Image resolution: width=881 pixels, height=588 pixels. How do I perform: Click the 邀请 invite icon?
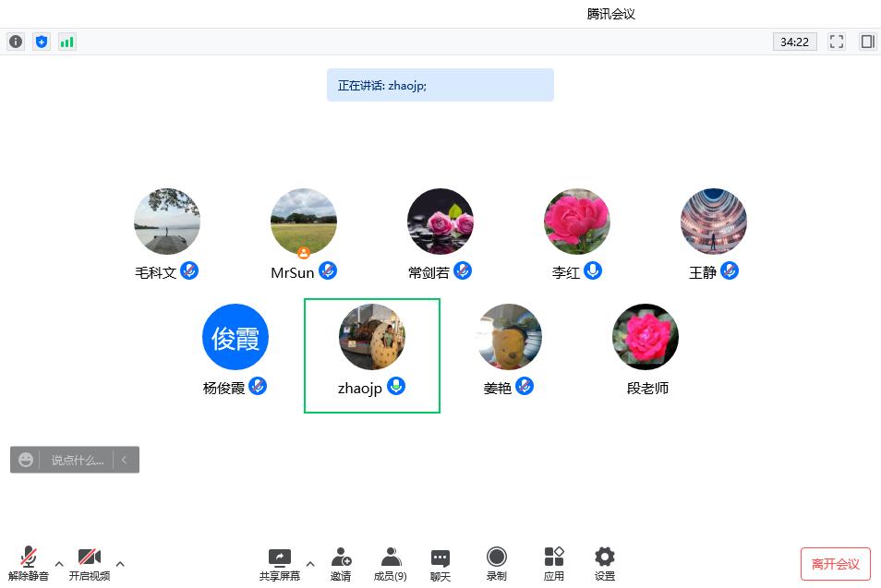(x=341, y=563)
